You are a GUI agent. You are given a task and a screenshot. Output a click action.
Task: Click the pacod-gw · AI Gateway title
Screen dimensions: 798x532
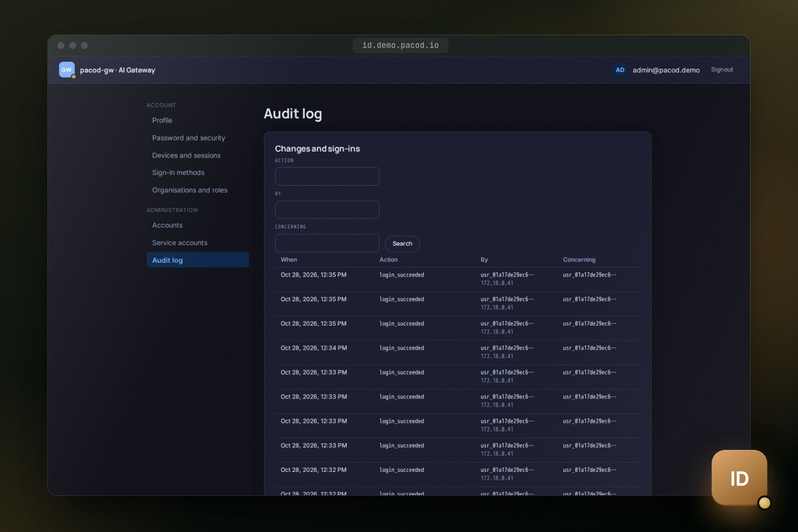click(118, 70)
